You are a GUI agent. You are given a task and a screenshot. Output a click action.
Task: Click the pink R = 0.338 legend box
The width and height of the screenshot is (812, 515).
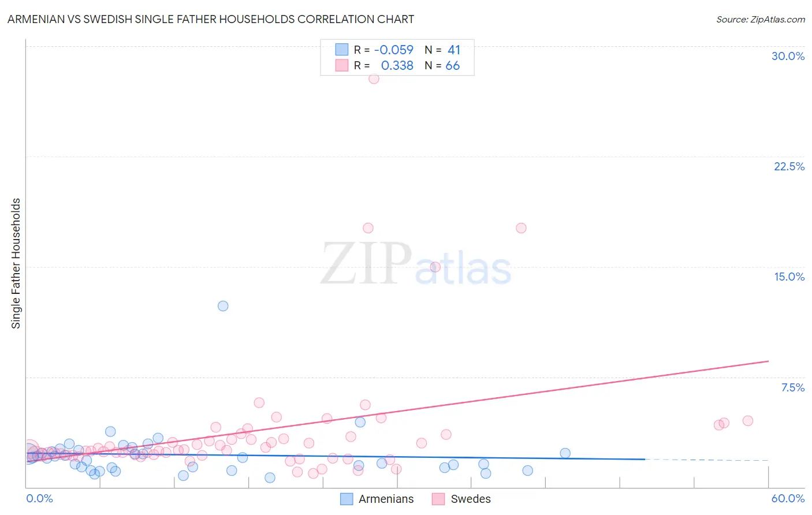click(342, 65)
